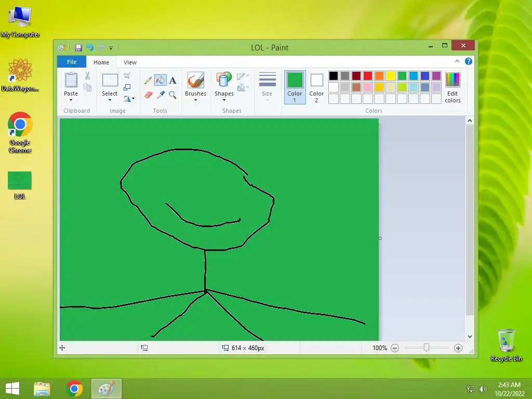Click the Cut scissors icon
Viewport: 532px width, 399px height.
pos(87,76)
